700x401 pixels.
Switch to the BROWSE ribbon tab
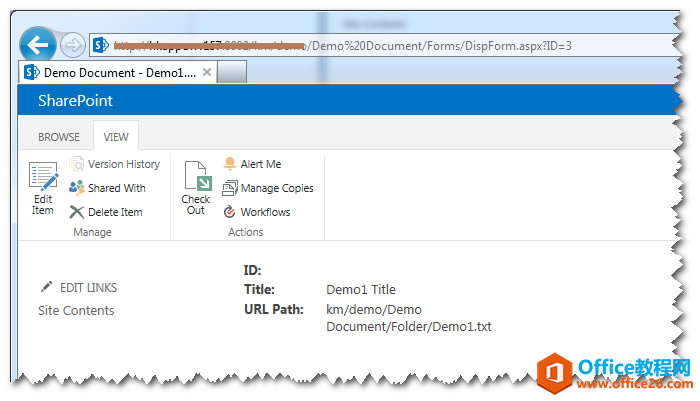pos(59,137)
